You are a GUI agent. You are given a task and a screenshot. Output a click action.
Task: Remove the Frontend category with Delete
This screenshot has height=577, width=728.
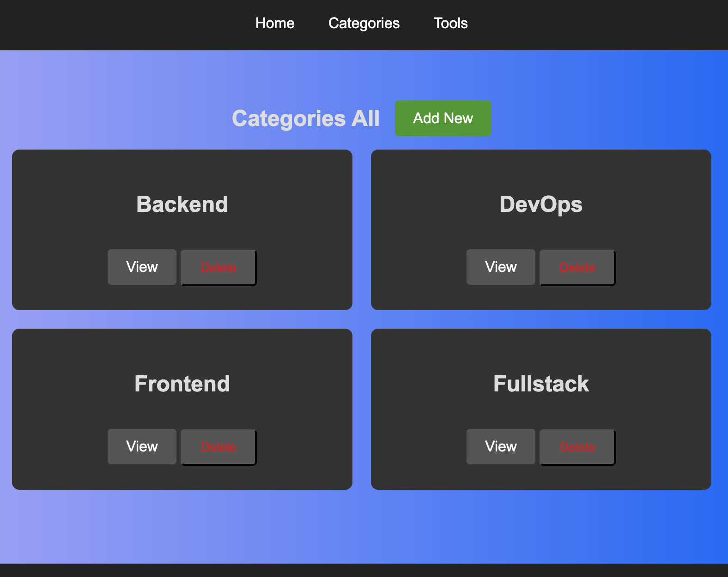[x=218, y=447]
